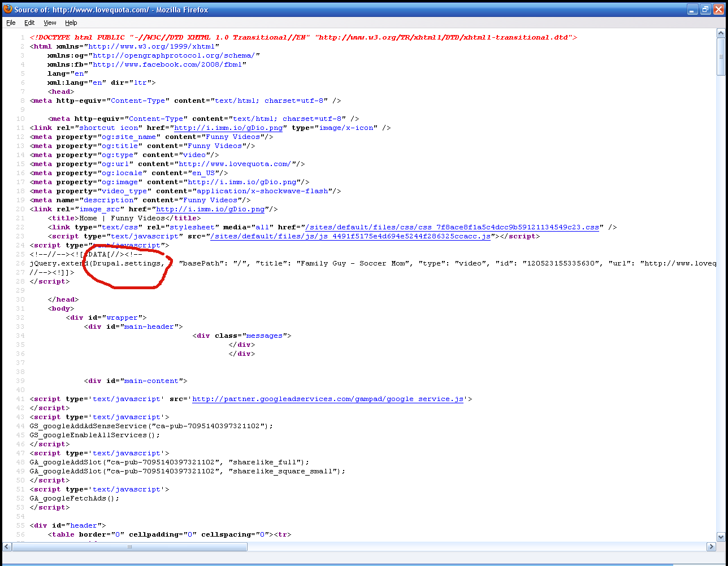Click the closing head tag on line 30
The image size is (728, 566).
[63, 299]
